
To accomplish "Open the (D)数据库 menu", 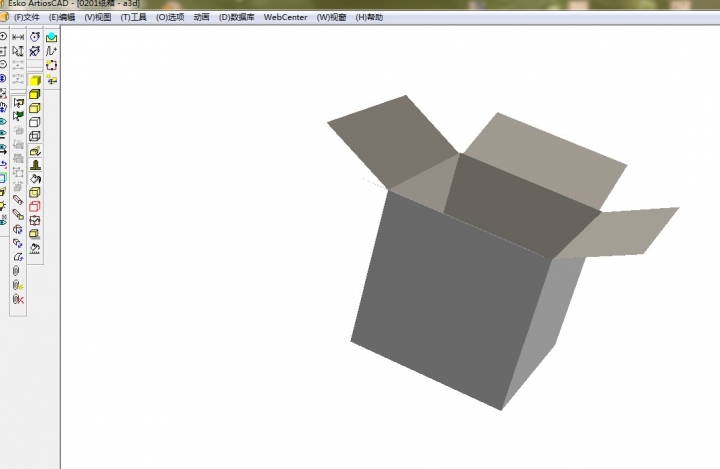I will click(x=236, y=17).
